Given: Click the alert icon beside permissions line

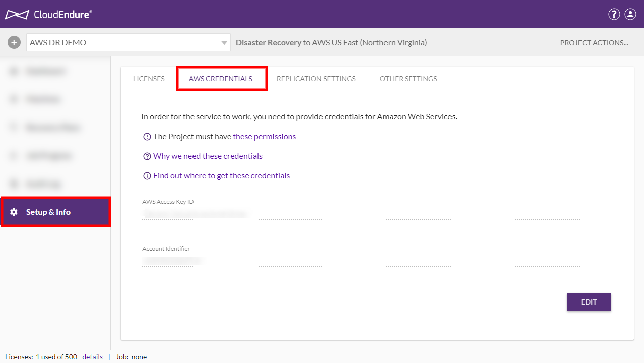Looking at the screenshot, I should (147, 137).
